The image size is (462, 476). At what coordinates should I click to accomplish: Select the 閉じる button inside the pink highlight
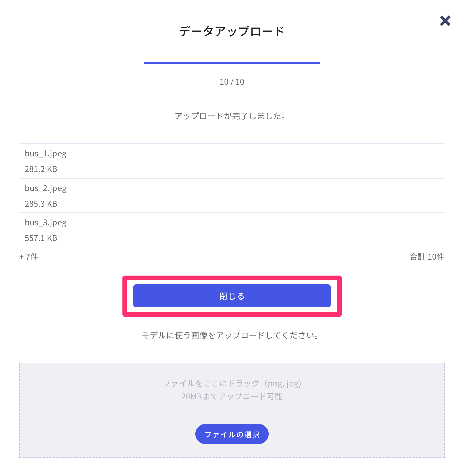tap(232, 296)
